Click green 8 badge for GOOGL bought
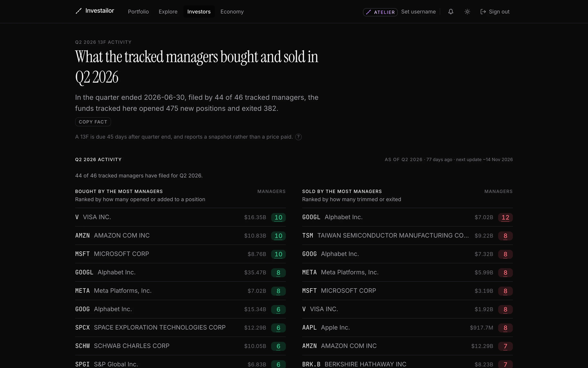This screenshot has width=588, height=368. coord(278,273)
